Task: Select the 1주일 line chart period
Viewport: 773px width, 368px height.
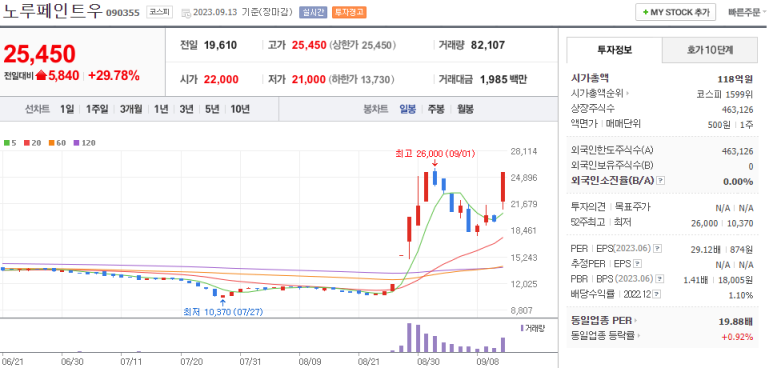Action: click(97, 109)
